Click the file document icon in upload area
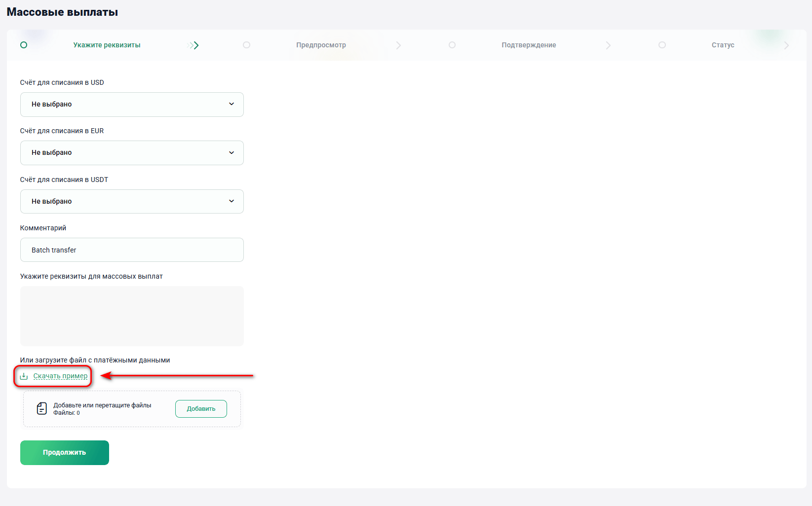Image resolution: width=812 pixels, height=506 pixels. click(42, 408)
